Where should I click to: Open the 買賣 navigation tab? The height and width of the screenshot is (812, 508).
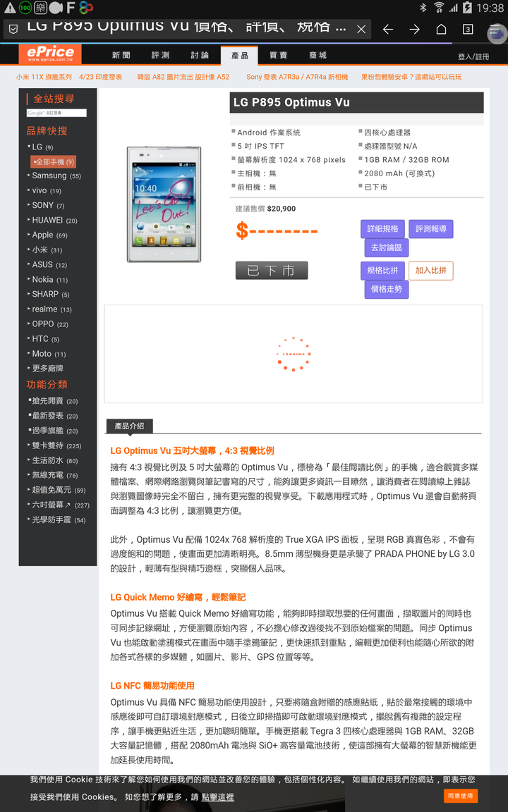click(279, 56)
